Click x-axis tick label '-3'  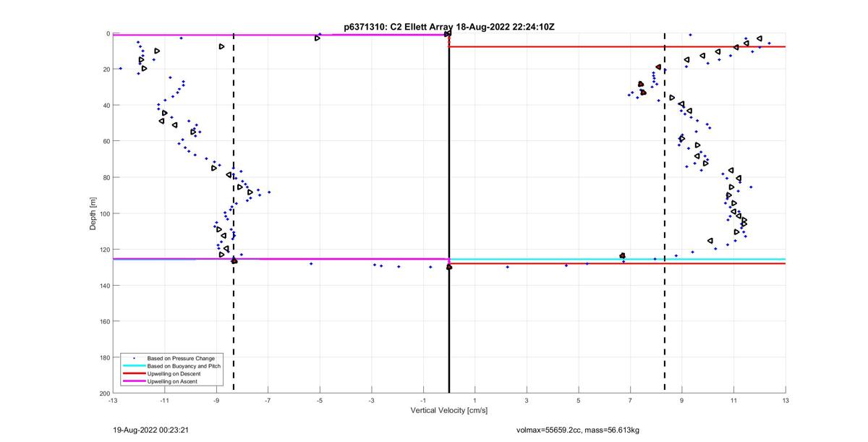[x=371, y=400]
